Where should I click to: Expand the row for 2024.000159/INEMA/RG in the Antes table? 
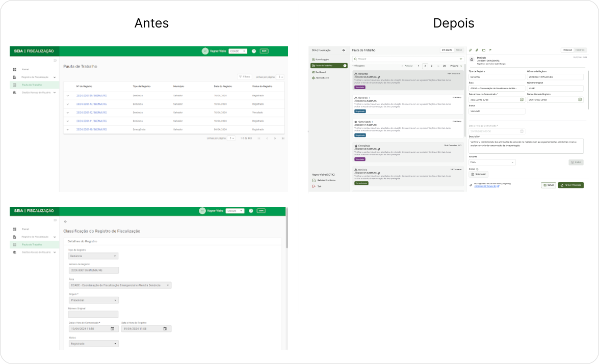[x=68, y=96]
